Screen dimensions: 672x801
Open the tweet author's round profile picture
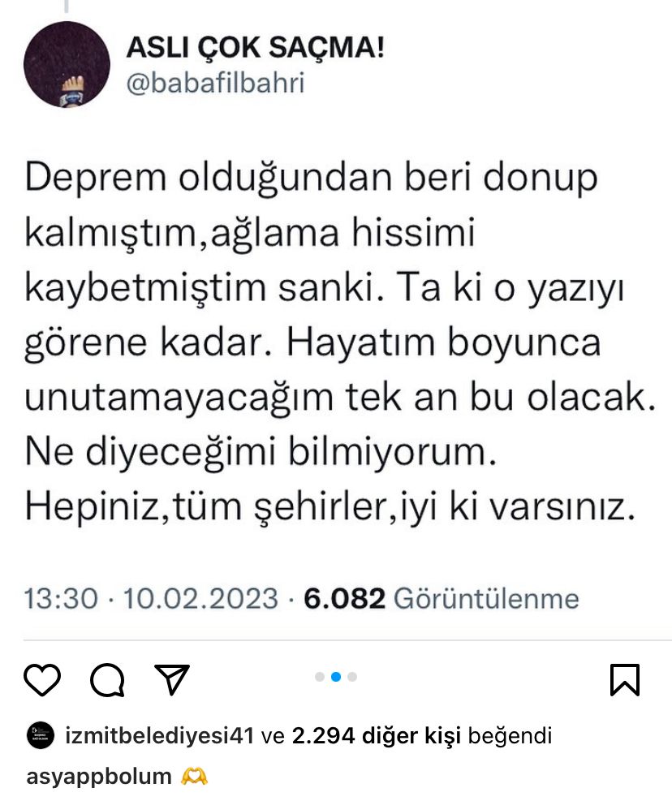[67, 65]
